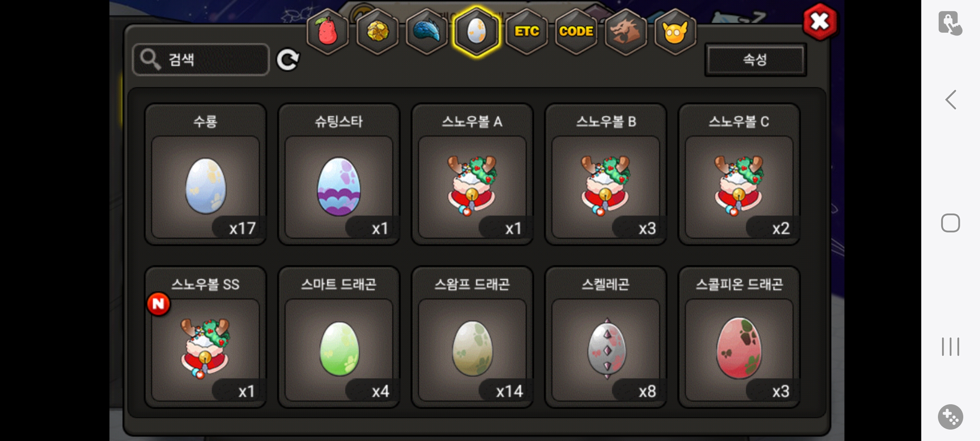Image resolution: width=980 pixels, height=441 pixels.
Task: Select the 스콜피온 드래곤 red egg
Action: tap(739, 337)
